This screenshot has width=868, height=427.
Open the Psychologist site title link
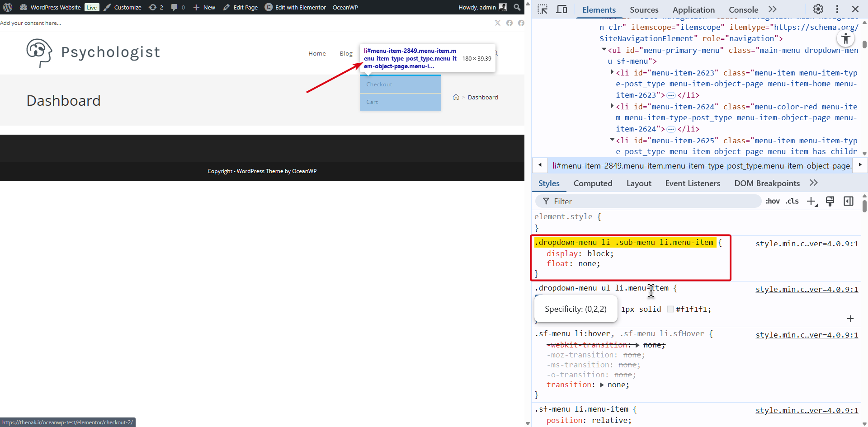click(110, 52)
